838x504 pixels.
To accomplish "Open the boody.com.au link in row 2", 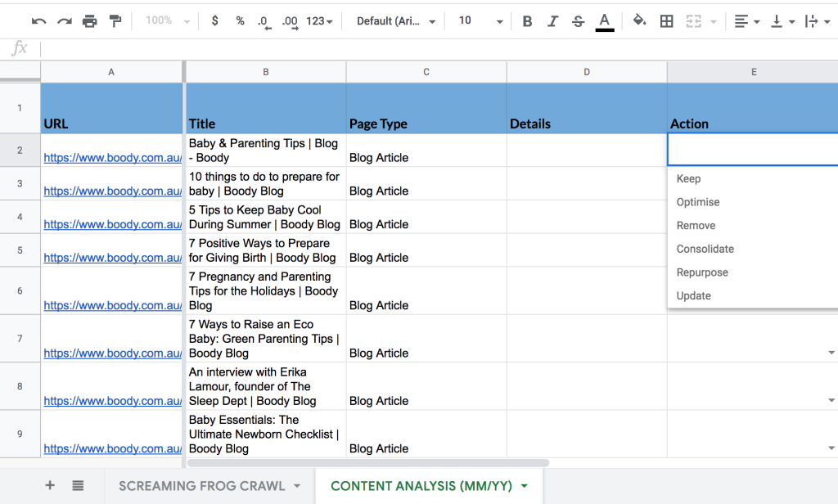I will pos(113,158).
